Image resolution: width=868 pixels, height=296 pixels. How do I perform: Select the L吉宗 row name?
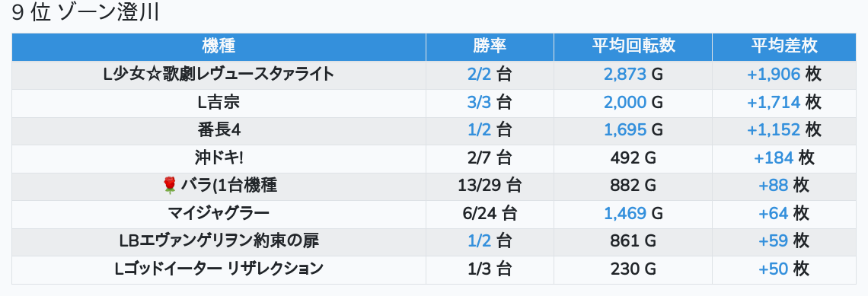click(219, 103)
